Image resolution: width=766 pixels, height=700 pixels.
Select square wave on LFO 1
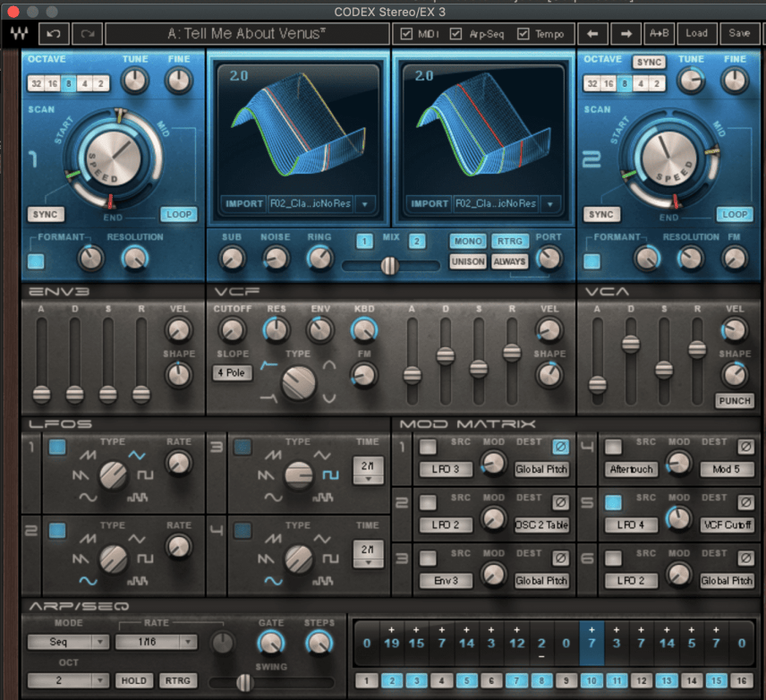(x=145, y=475)
